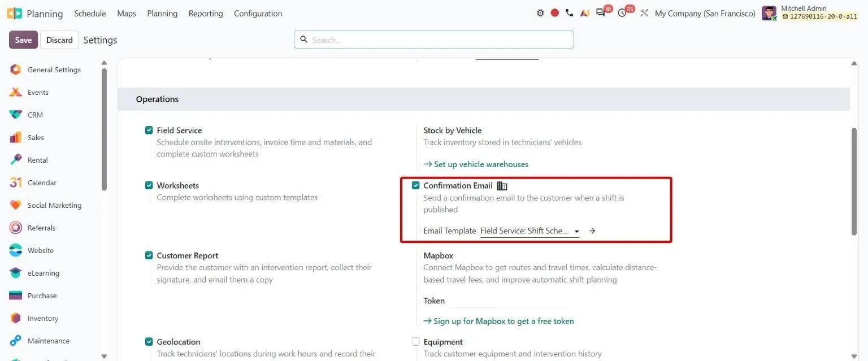This screenshot has height=361, width=868.
Task: Click the Operations section heading
Action: click(x=157, y=99)
